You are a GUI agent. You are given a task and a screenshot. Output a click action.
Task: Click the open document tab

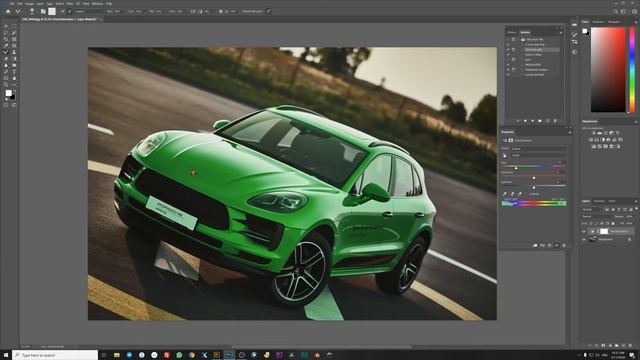coord(61,19)
